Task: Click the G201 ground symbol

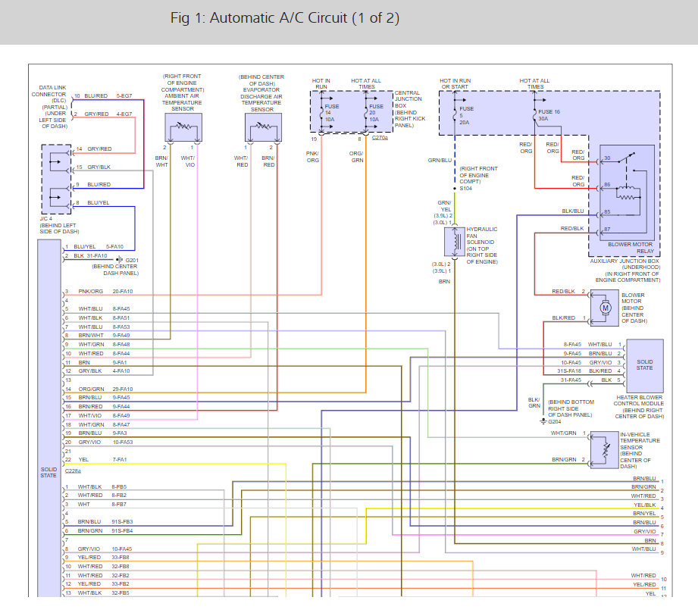Action: 119,259
